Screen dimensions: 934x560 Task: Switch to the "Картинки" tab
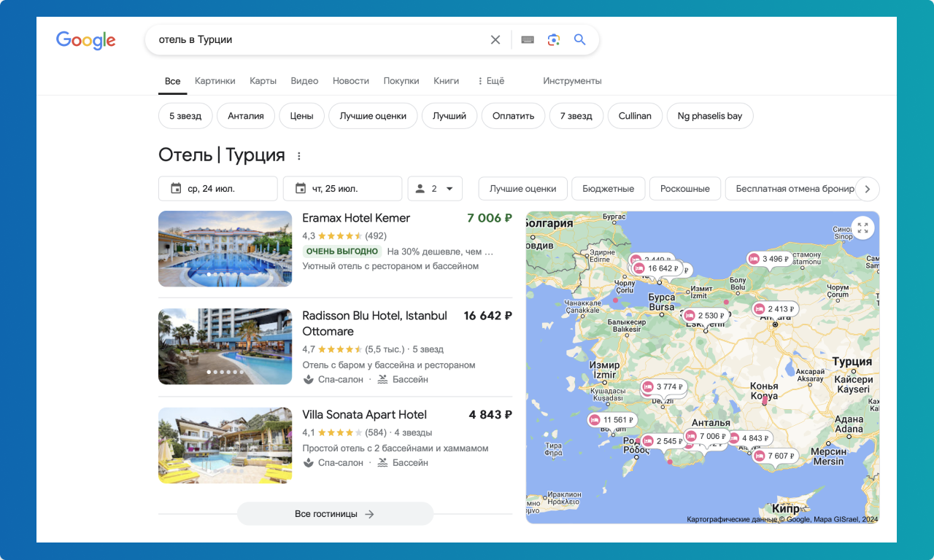[215, 80]
